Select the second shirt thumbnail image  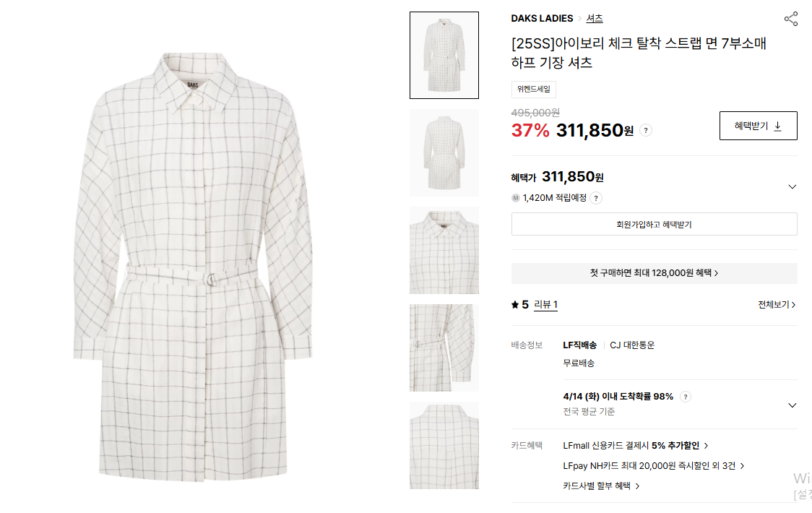pyautogui.click(x=444, y=153)
